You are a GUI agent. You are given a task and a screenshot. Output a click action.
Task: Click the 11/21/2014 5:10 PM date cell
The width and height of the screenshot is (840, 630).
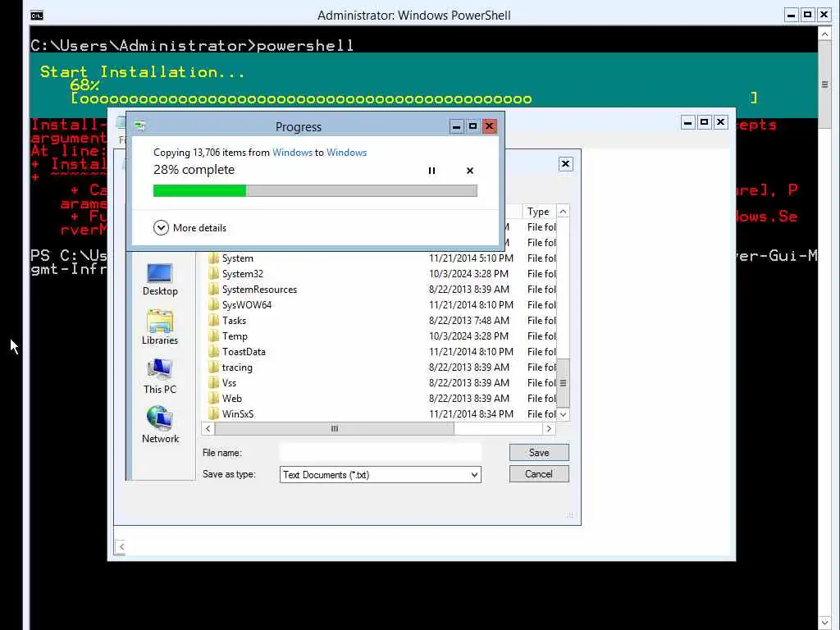pos(471,258)
